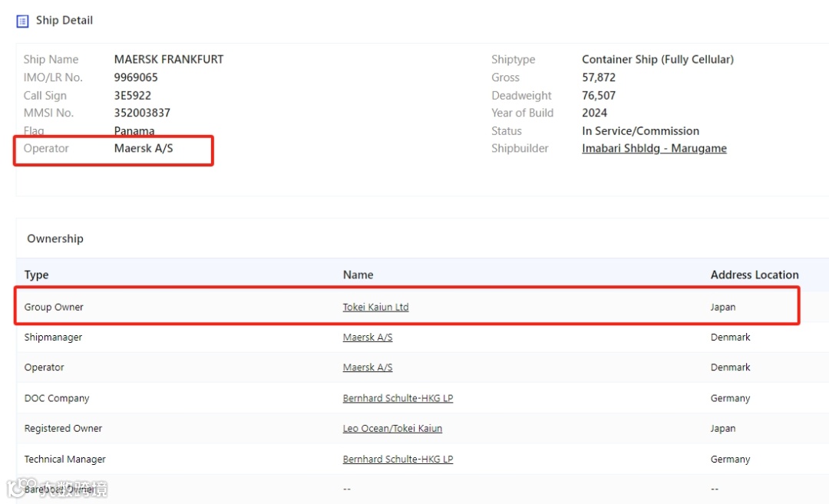The image size is (829, 504).
Task: Click the Group Owner type cell
Action: [x=54, y=307]
